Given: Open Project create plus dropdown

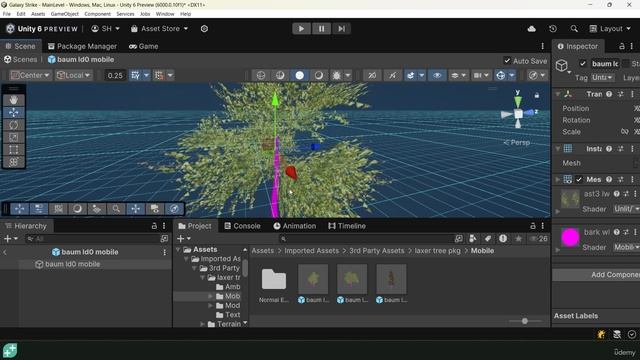Looking at the screenshot, I should pyautogui.click(x=184, y=239).
